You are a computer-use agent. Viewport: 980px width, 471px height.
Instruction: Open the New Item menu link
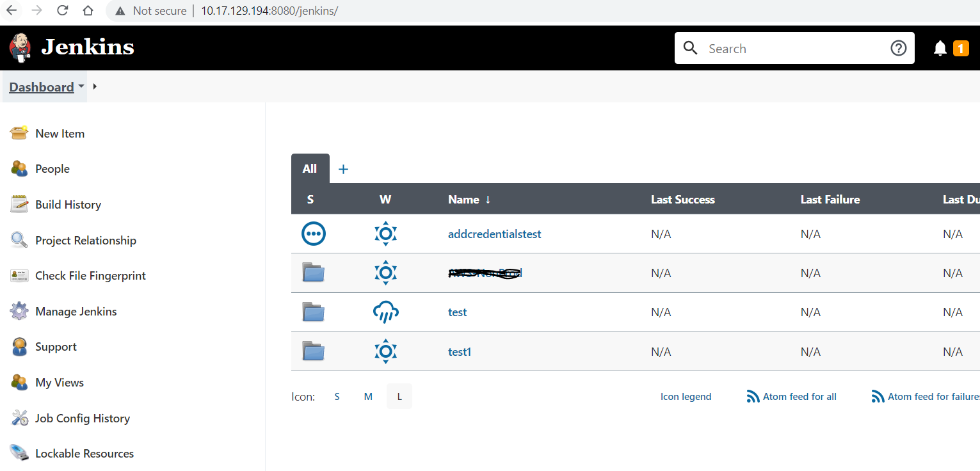(60, 134)
